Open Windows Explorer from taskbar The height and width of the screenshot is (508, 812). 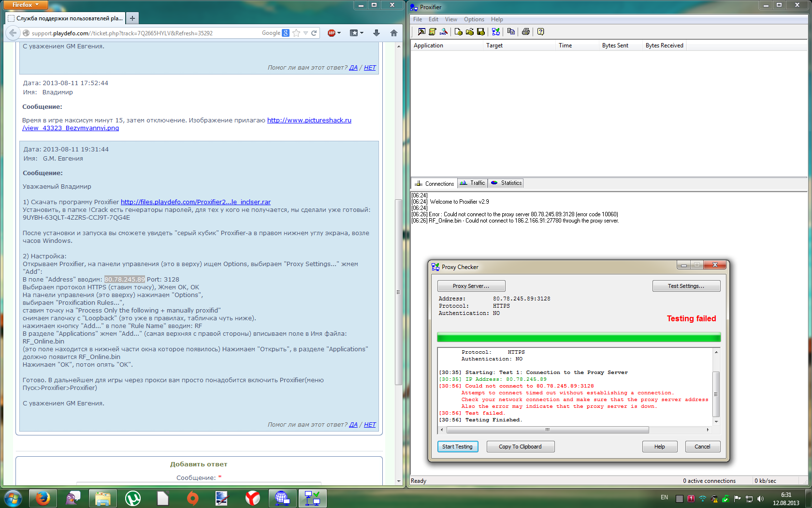pos(103,498)
